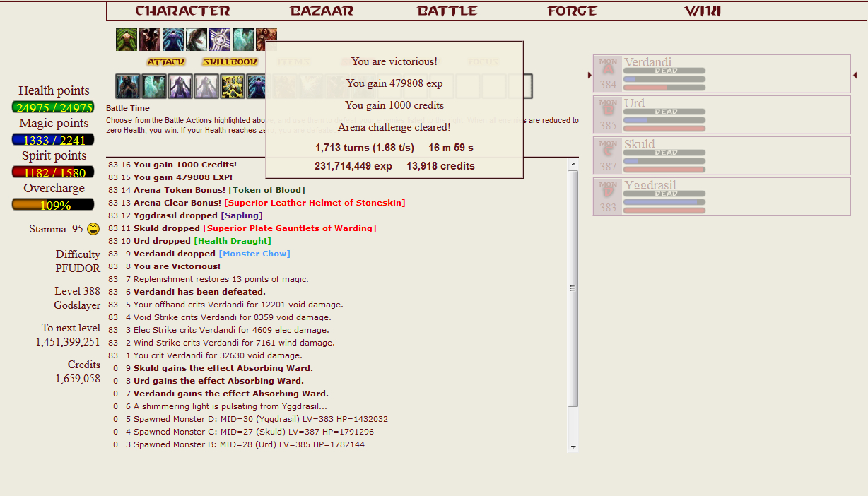Image resolution: width=868 pixels, height=496 pixels.
Task: Click the Difficulty PFUDOR label
Action: [78, 261]
